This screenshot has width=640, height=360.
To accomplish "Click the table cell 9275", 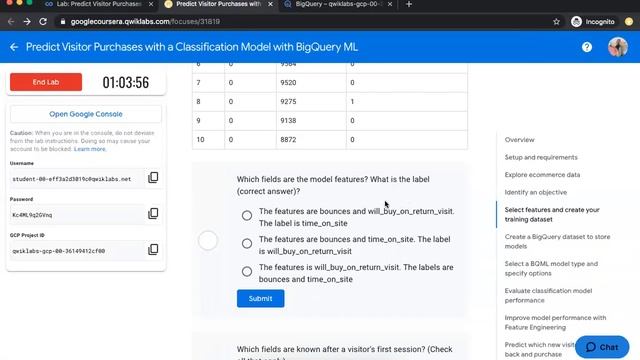I will [x=311, y=102].
